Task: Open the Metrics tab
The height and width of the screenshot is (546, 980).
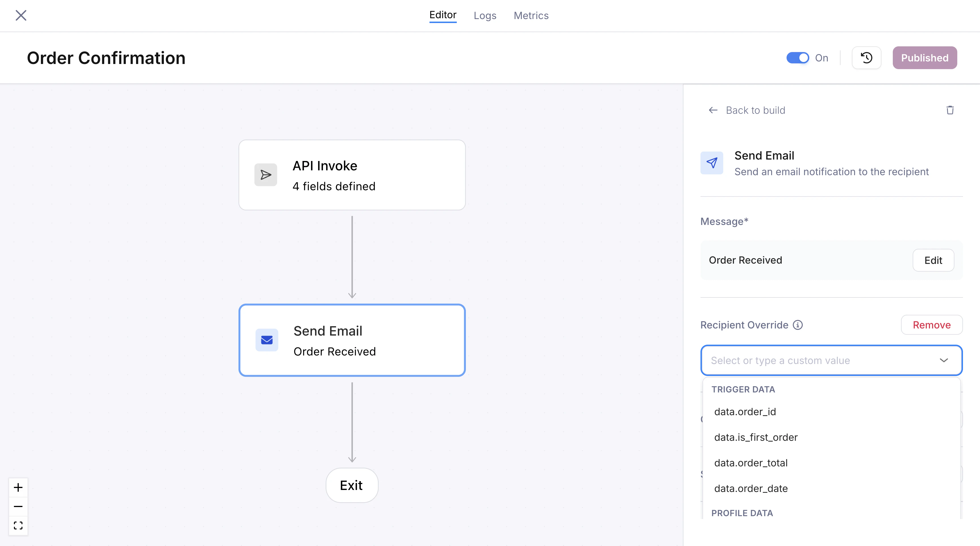Action: pos(531,16)
